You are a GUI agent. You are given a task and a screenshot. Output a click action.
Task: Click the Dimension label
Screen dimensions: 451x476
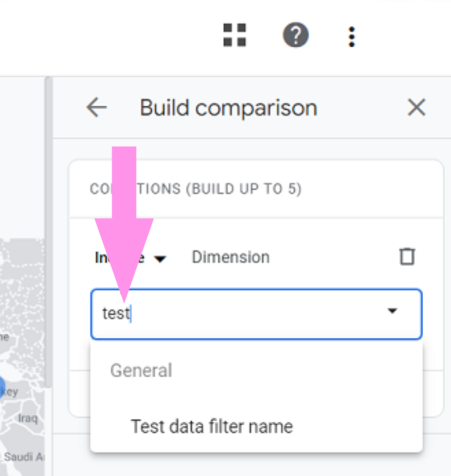(x=231, y=257)
